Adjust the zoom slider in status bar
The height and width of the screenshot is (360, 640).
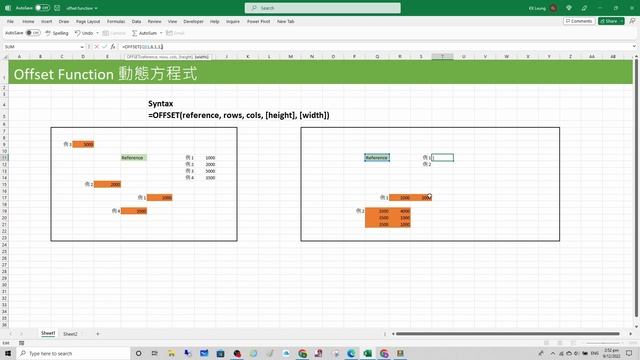604,343
